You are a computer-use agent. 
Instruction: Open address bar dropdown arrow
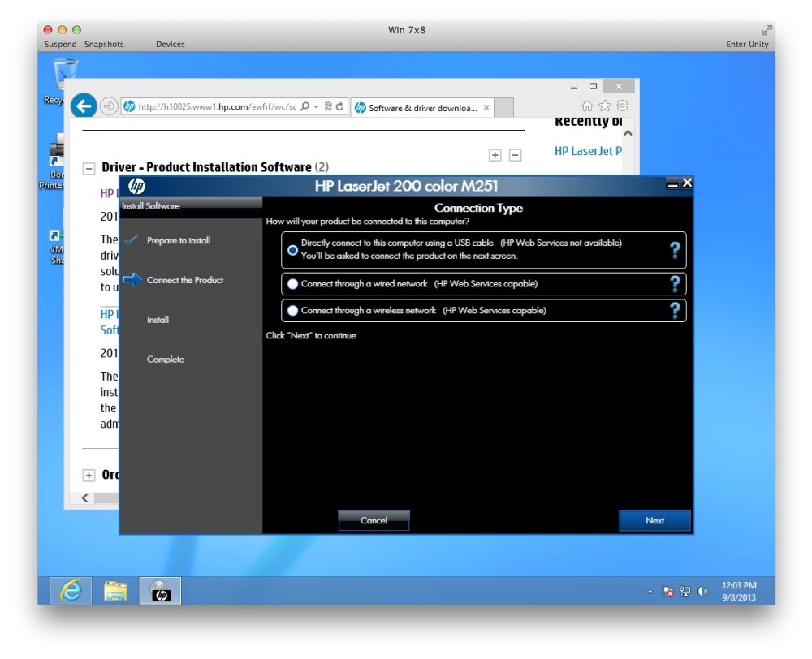tap(316, 106)
